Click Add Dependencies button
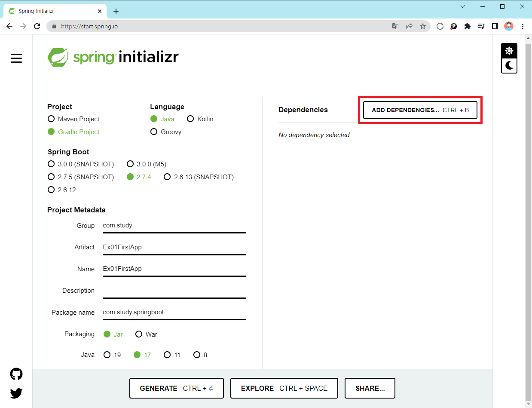The width and height of the screenshot is (532, 408). [420, 110]
